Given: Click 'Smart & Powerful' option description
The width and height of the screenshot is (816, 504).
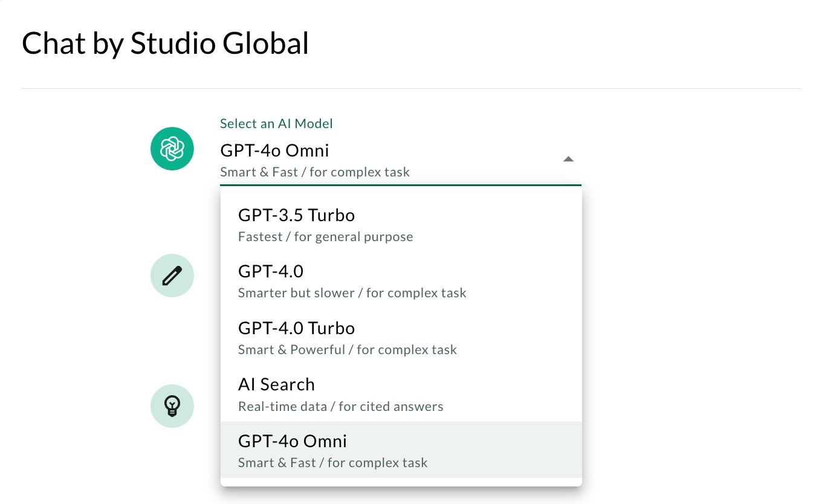Looking at the screenshot, I should (x=347, y=350).
